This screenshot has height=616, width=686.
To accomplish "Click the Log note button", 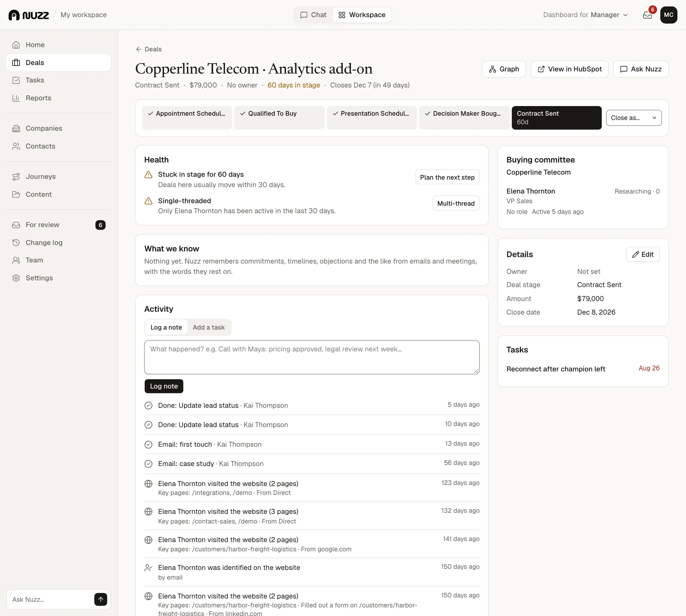I will [x=164, y=386].
